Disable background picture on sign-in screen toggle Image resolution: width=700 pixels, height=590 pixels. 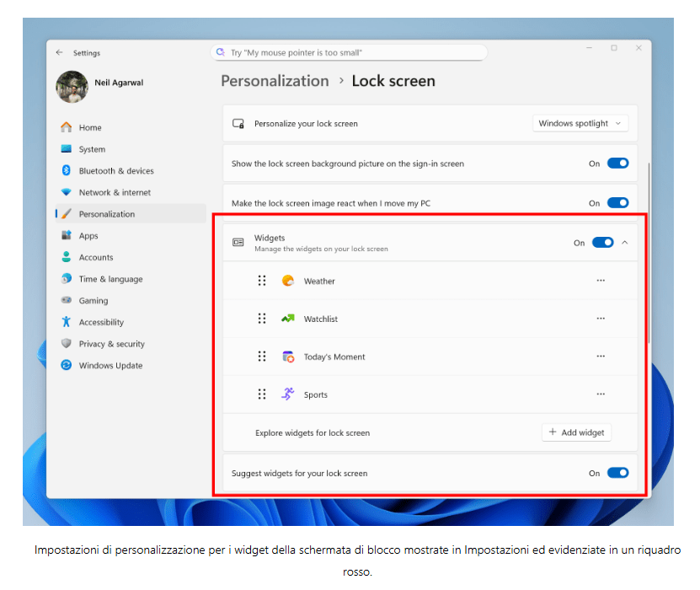pyautogui.click(x=617, y=164)
